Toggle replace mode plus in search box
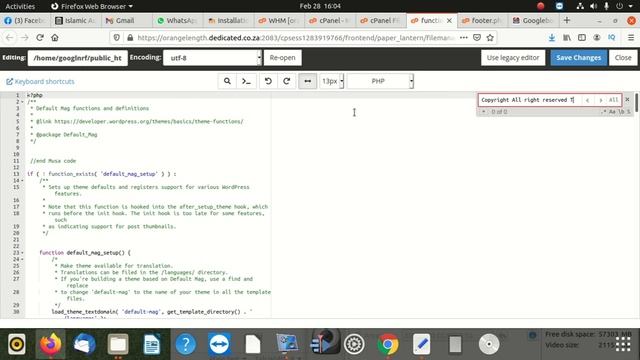640x360 pixels. coord(484,111)
